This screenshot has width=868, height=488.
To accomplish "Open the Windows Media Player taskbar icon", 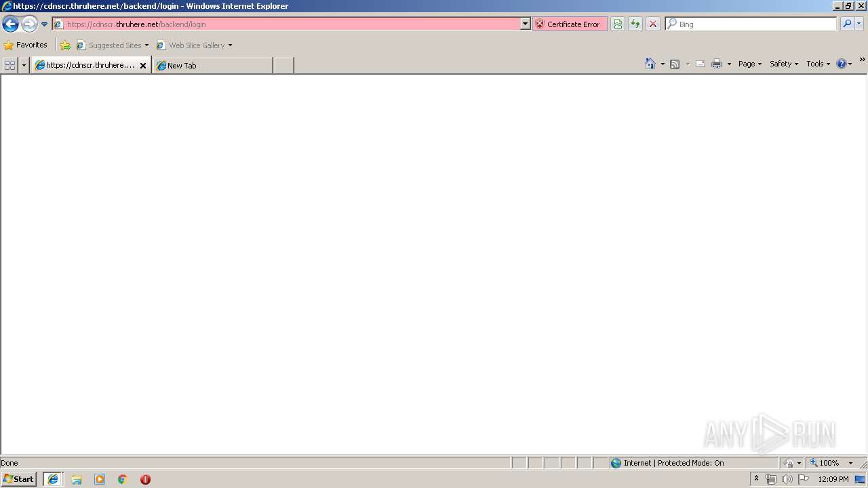I will coord(100,479).
